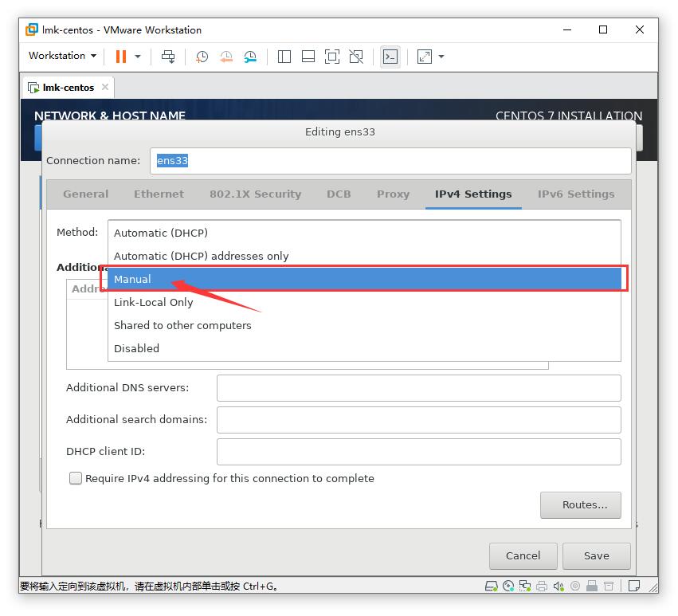The image size is (678, 616).
Task: Minimize the VMware Workstation window
Action: click(x=567, y=29)
